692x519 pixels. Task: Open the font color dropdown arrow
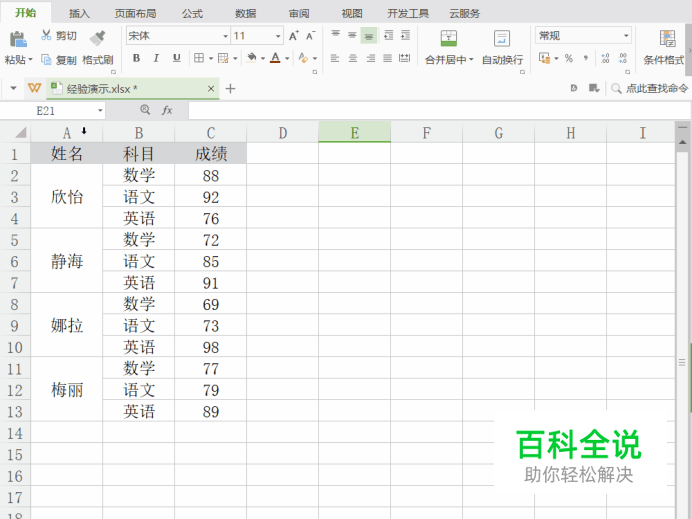[287, 58]
